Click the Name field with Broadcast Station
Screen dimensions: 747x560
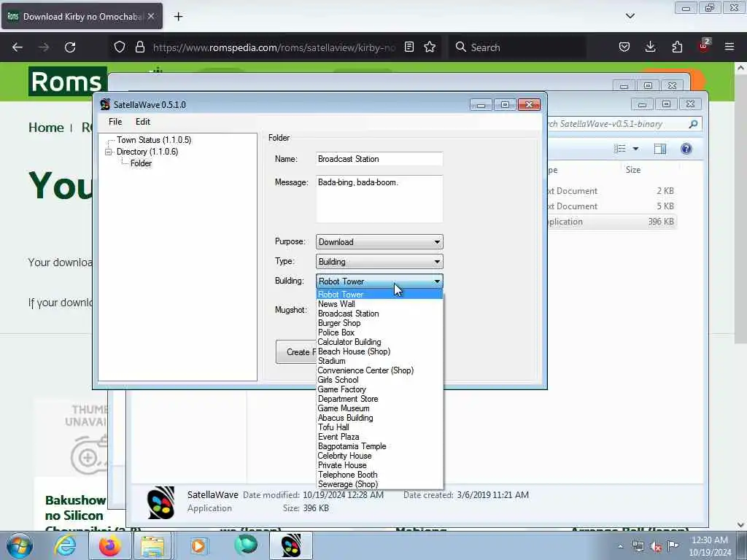pyautogui.click(x=379, y=159)
